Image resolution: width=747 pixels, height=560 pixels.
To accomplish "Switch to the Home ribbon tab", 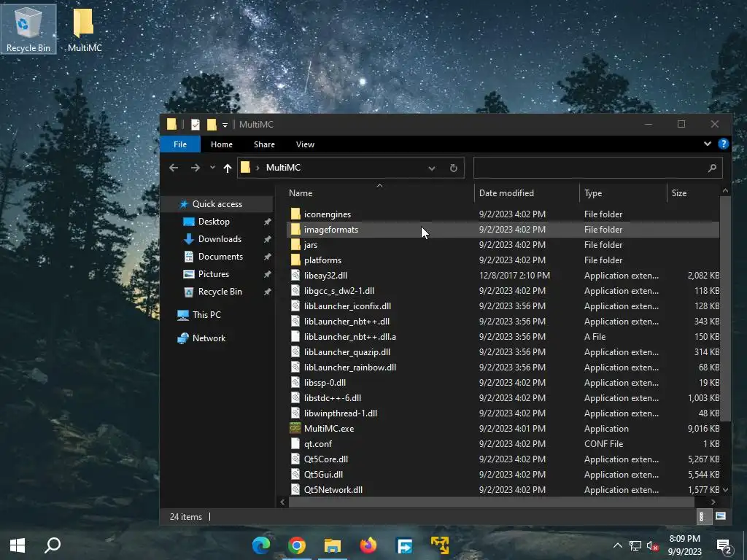I will [222, 144].
